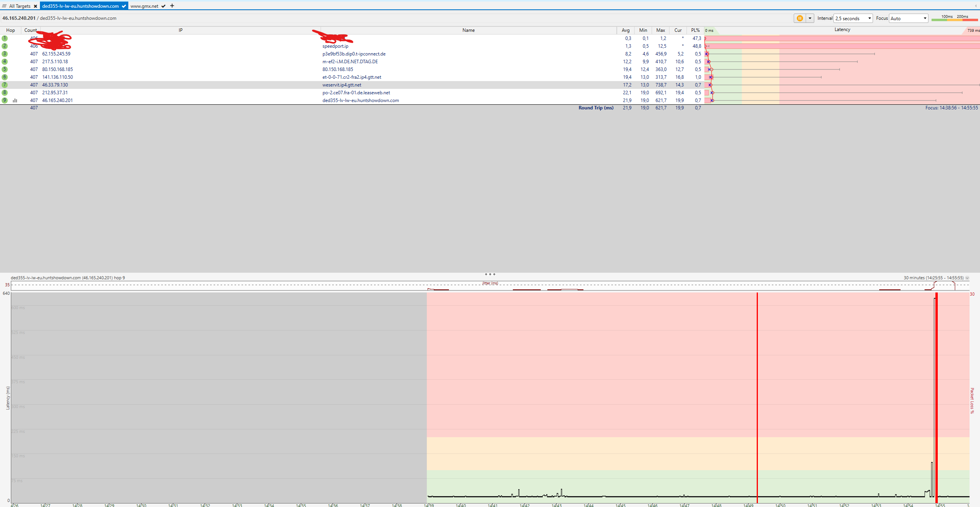The width and height of the screenshot is (980, 507).
Task: Click the green hop 5 circle icon
Action: 5,69
